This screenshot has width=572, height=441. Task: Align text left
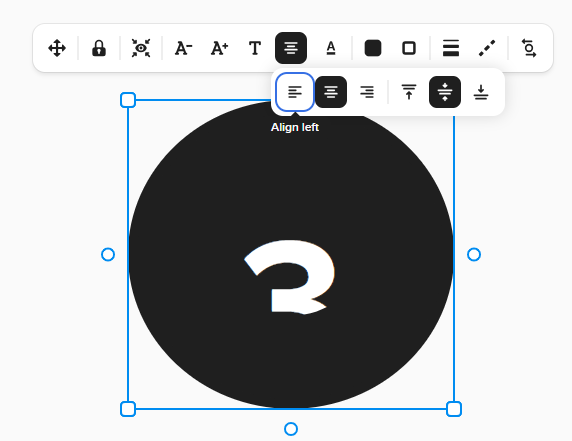(295, 92)
